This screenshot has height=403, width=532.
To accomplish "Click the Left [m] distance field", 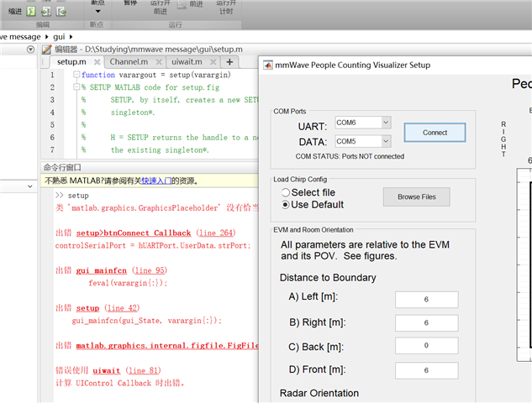I will coord(426,300).
